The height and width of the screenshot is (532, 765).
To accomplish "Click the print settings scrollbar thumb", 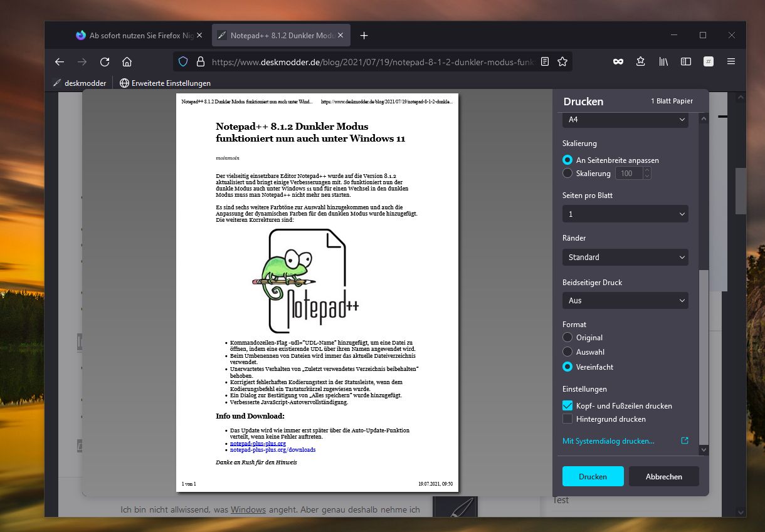I will [x=704, y=357].
